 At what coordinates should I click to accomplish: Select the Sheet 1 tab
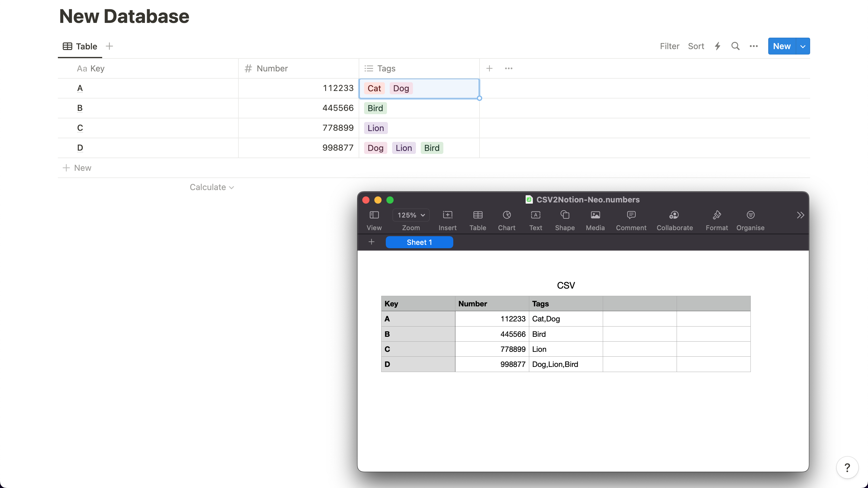[x=419, y=242]
